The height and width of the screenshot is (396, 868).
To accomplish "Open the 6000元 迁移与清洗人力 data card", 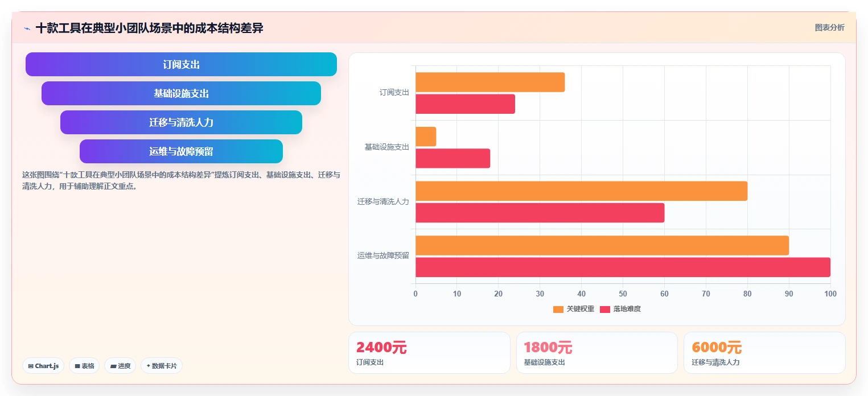I will [x=764, y=353].
